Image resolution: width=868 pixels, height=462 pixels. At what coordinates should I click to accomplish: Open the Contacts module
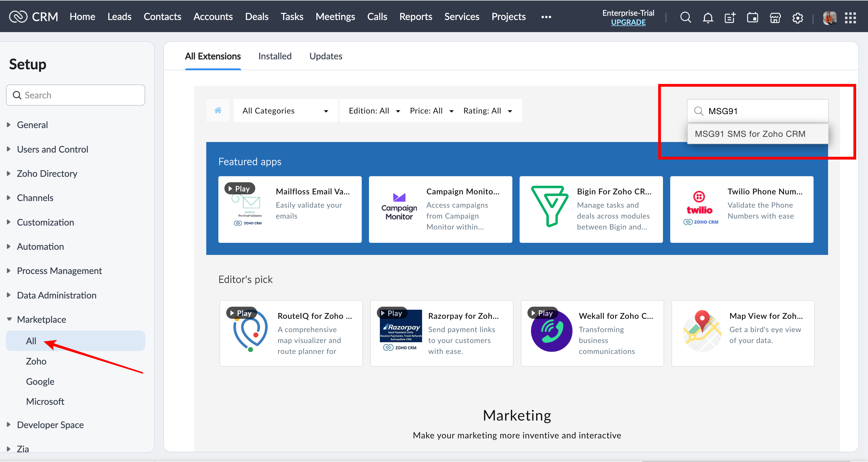[x=162, y=17]
